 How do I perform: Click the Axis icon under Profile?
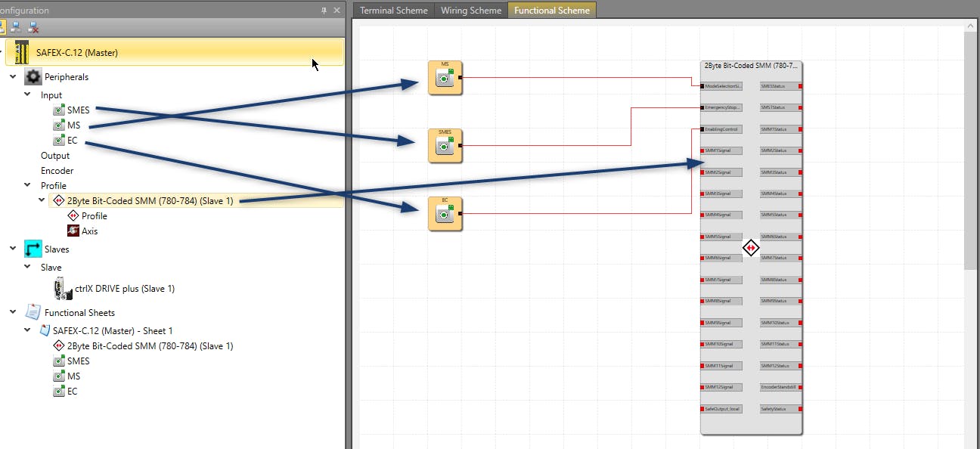[73, 231]
